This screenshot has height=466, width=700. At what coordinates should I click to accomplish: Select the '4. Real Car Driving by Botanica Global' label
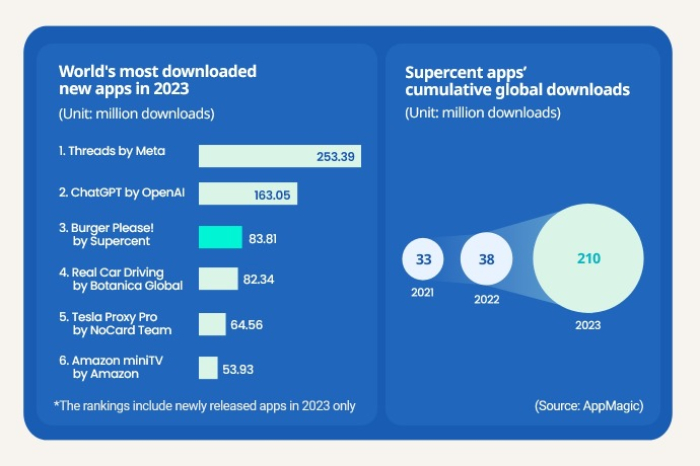pos(121,279)
